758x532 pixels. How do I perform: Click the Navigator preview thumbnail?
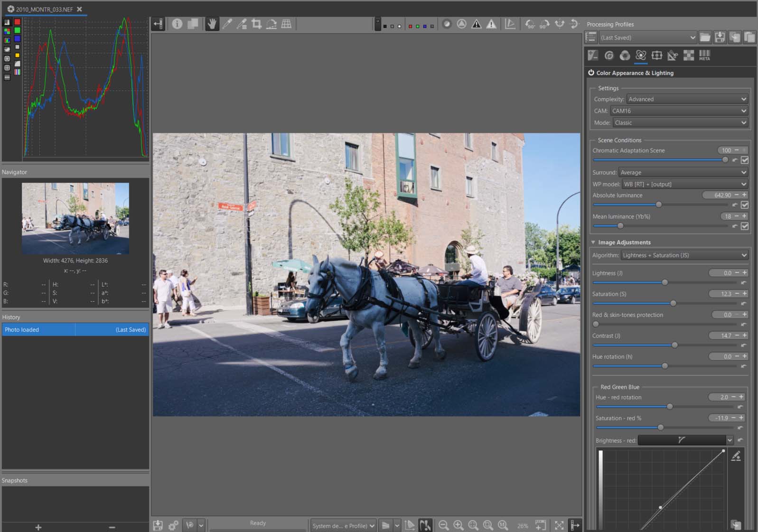(x=75, y=218)
